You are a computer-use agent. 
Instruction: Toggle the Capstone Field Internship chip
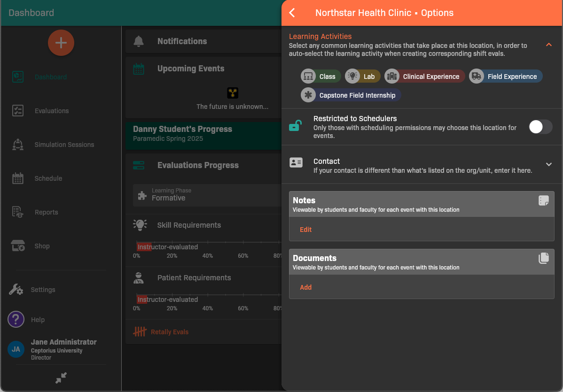pyautogui.click(x=351, y=95)
